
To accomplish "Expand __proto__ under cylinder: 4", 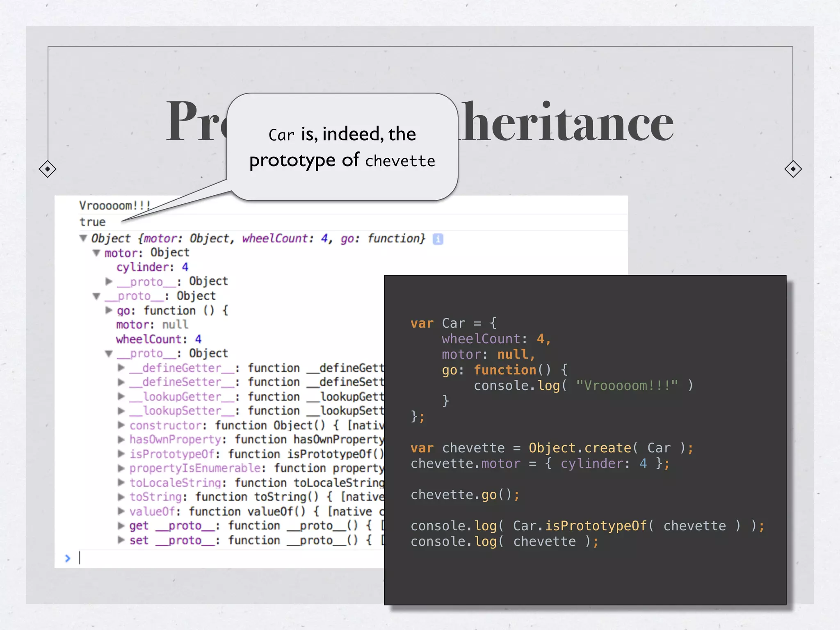I will [x=109, y=281].
